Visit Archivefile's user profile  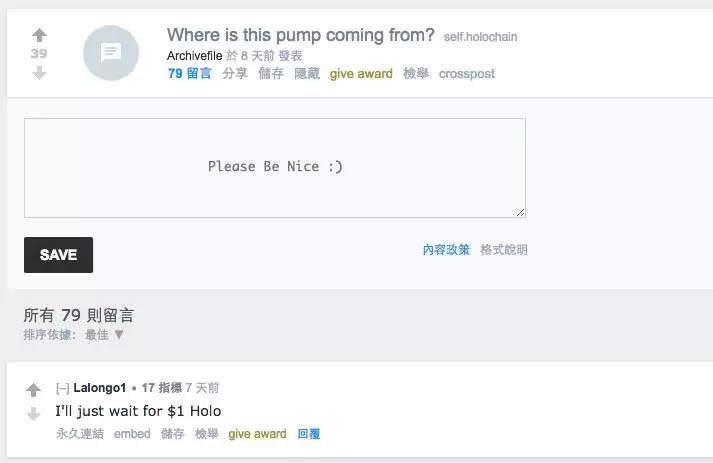click(x=194, y=56)
